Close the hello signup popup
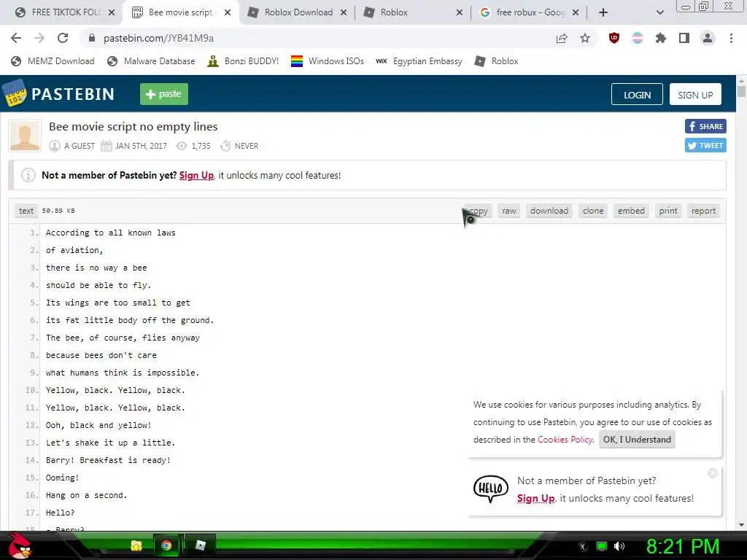 [x=713, y=472]
